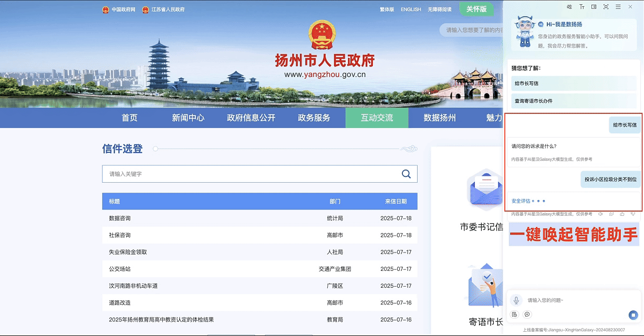Expand the assistant to fullscreen
This screenshot has height=336, width=644.
[x=606, y=7]
